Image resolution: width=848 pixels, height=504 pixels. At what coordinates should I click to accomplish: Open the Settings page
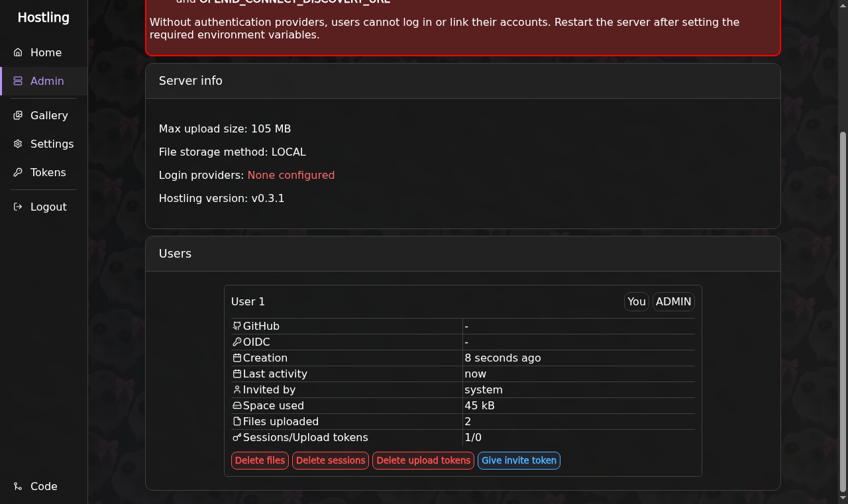point(44,144)
